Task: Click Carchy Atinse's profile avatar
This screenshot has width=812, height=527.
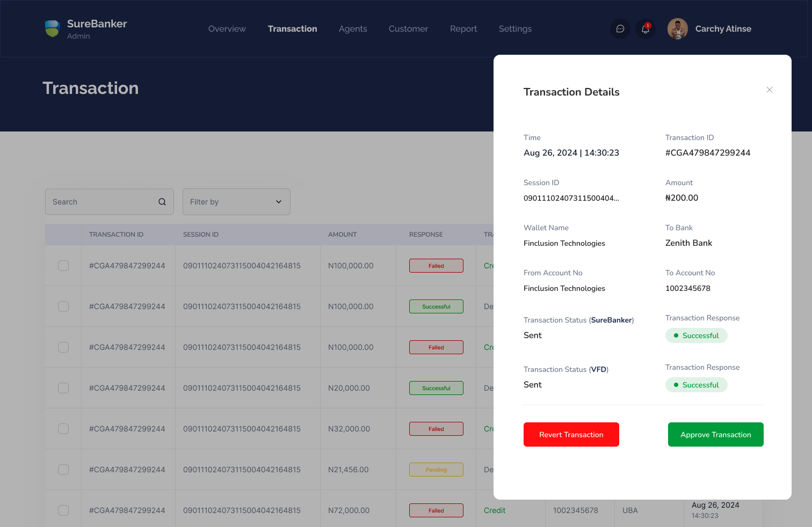Action: pos(678,29)
